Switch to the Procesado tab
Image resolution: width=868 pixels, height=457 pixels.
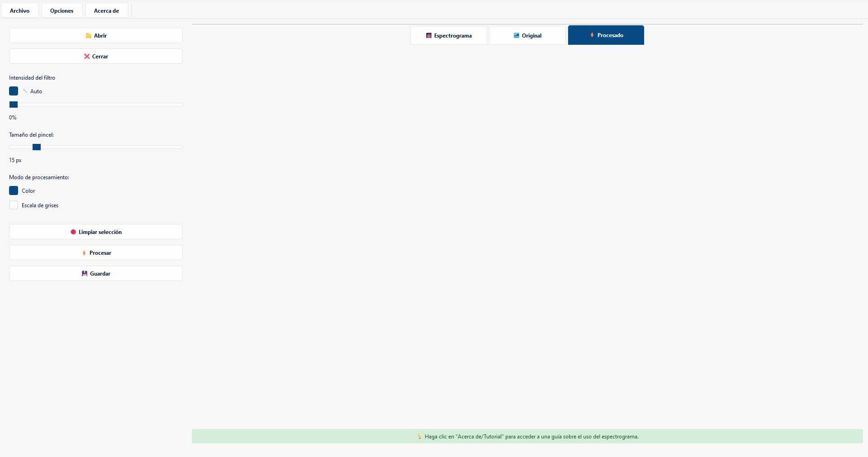[x=606, y=35]
